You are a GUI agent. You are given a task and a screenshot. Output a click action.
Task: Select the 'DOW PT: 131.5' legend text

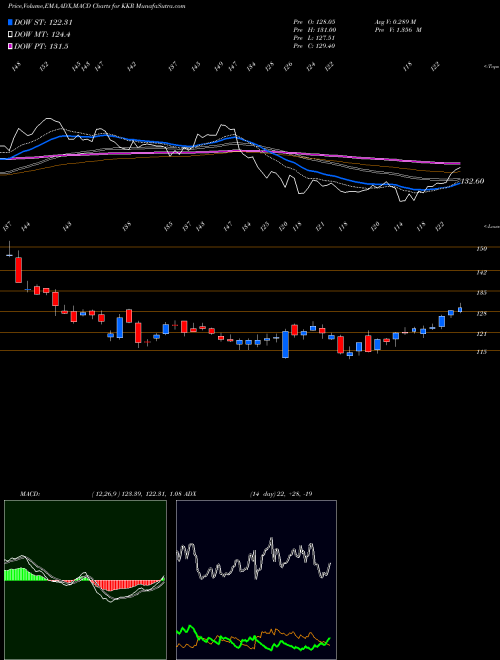tap(41, 46)
